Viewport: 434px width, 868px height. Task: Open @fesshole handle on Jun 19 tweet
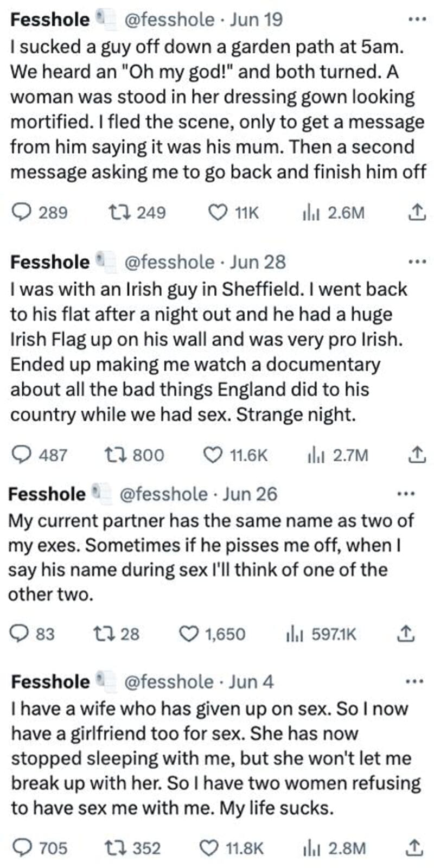point(169,20)
